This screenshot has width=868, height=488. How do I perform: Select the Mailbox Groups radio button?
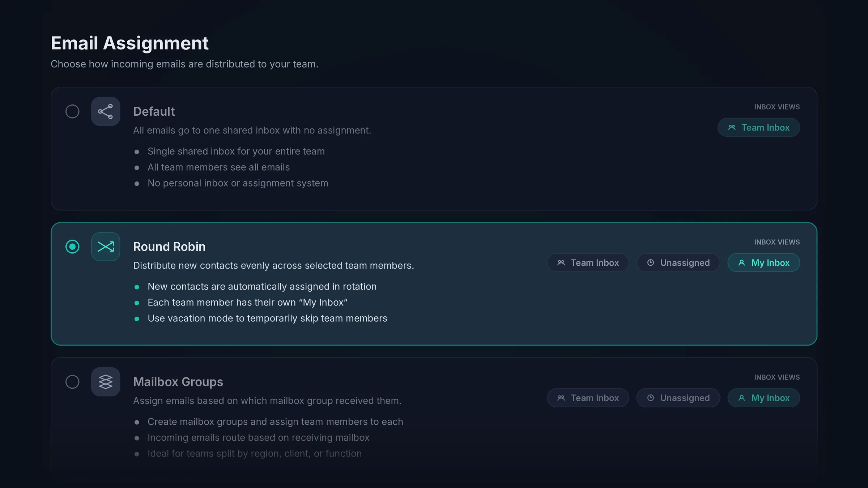[72, 382]
